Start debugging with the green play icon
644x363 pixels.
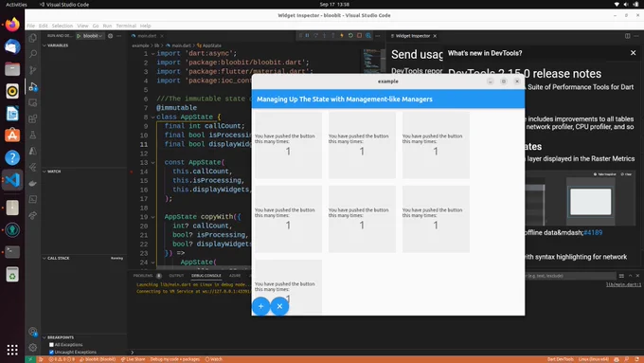(x=79, y=36)
